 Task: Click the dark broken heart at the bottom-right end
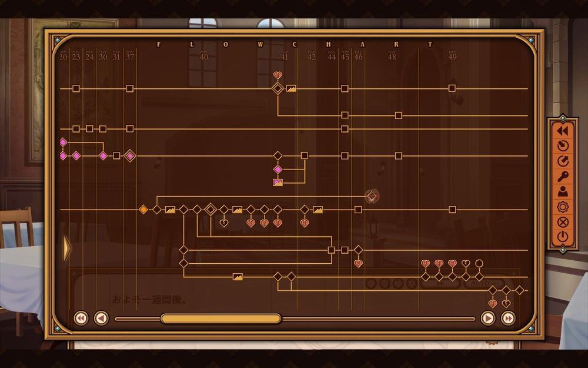[x=506, y=304]
